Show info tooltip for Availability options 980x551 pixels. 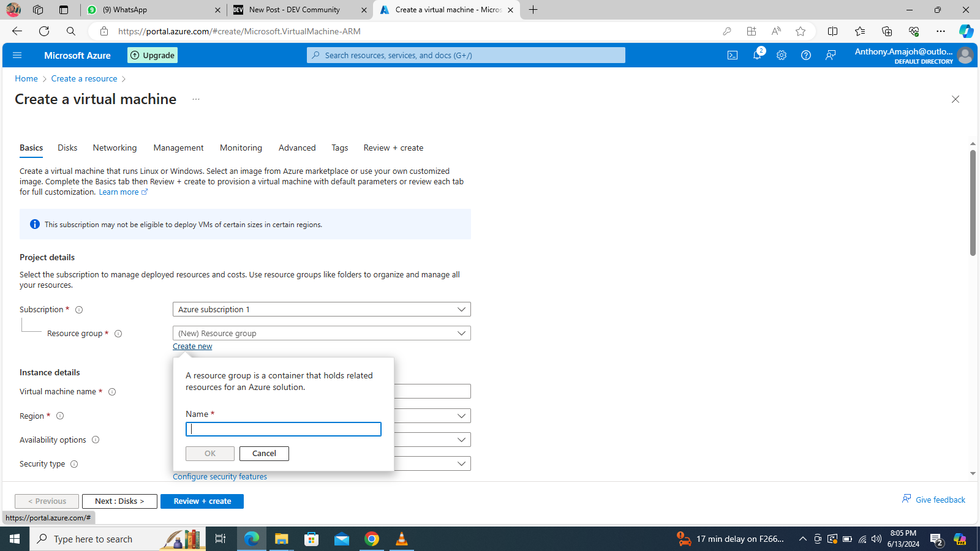[x=96, y=440]
